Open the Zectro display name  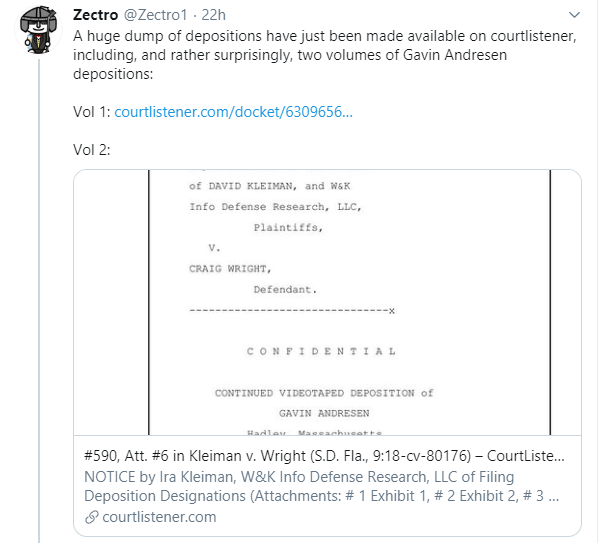point(95,15)
